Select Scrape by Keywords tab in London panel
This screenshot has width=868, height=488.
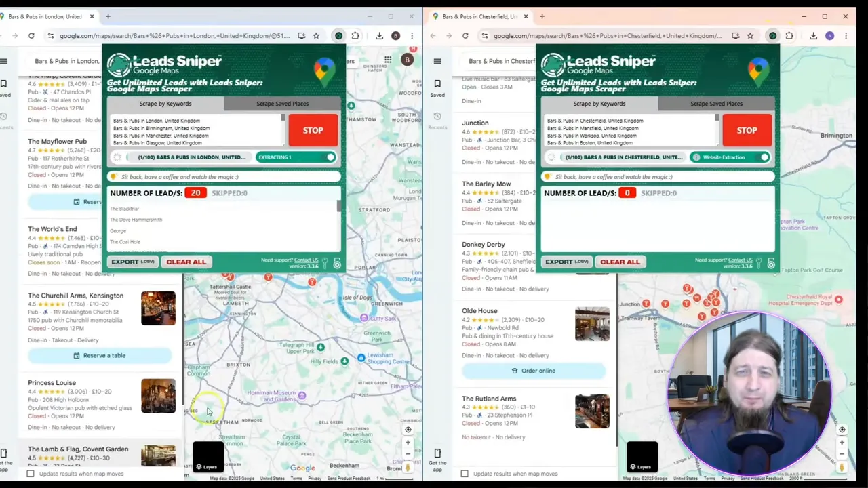pos(165,104)
